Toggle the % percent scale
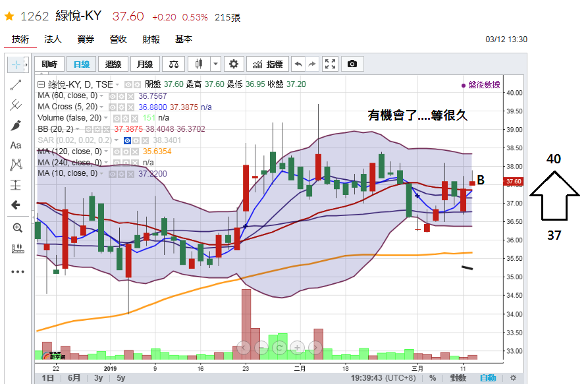 click(433, 378)
